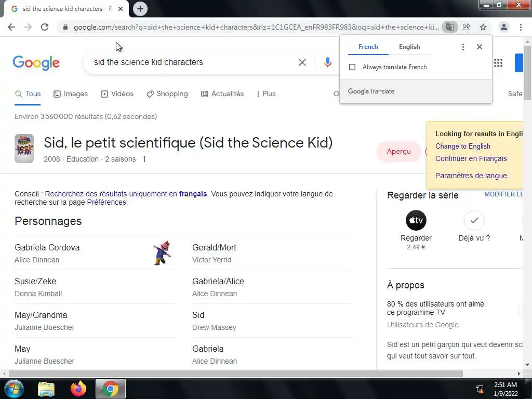The height and width of the screenshot is (399, 532).
Task: Open the Gerald/Mort character entry
Action: (273, 254)
